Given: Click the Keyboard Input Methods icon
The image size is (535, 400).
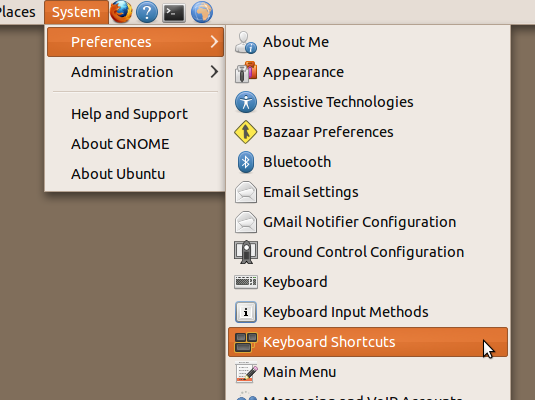Looking at the screenshot, I should 246,312.
